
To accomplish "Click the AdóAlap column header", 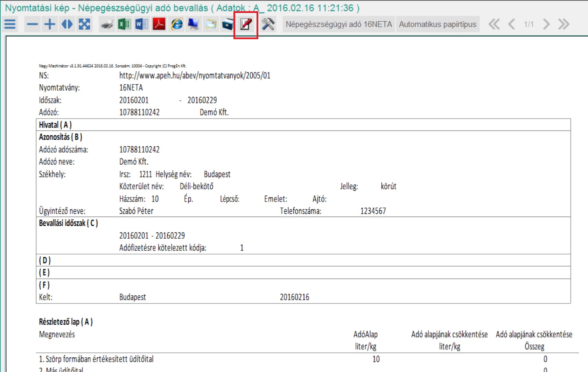I will [x=366, y=335].
